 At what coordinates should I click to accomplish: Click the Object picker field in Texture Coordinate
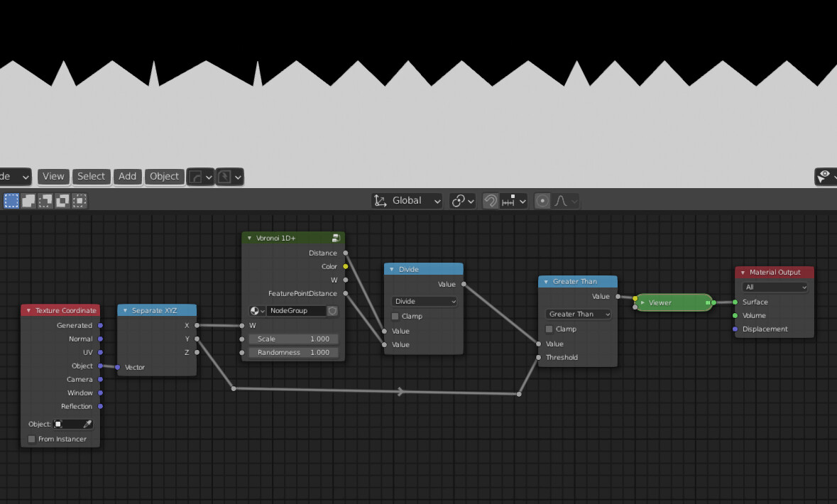click(x=73, y=424)
